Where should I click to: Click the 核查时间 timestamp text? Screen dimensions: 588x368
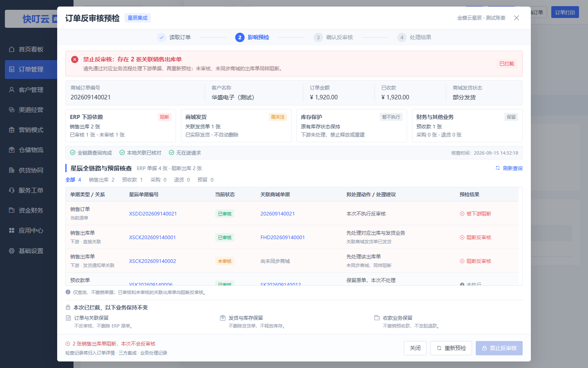[485, 153]
